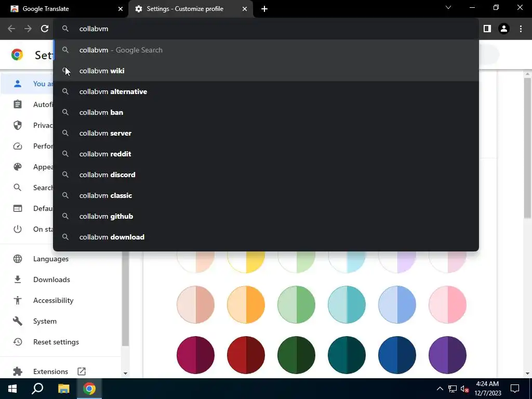Click the Performance gauge icon

[18, 146]
